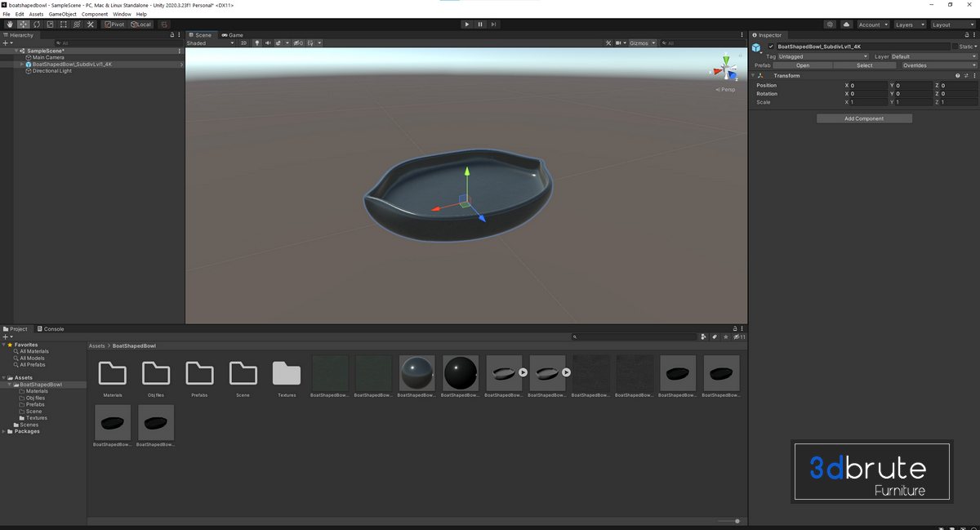The image size is (980, 530).
Task: Open the Shaded draw mode dropdown
Action: (210, 43)
